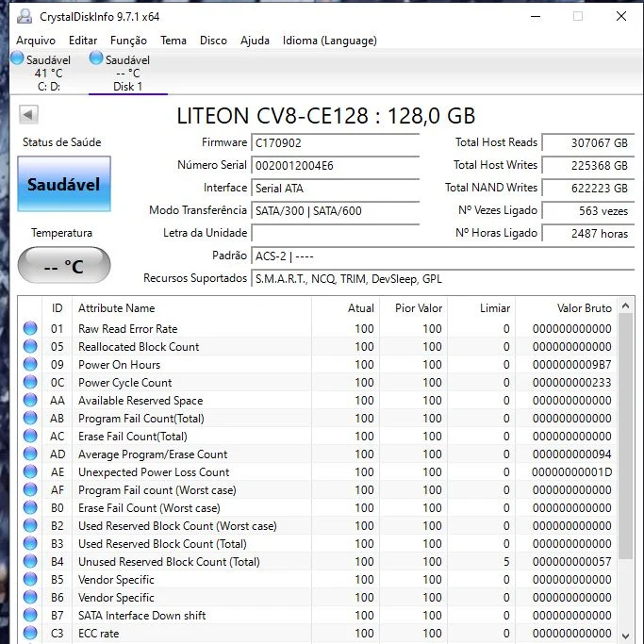Click the Recursos Suportados field
The height and width of the screenshot is (644, 644).
tap(443, 279)
